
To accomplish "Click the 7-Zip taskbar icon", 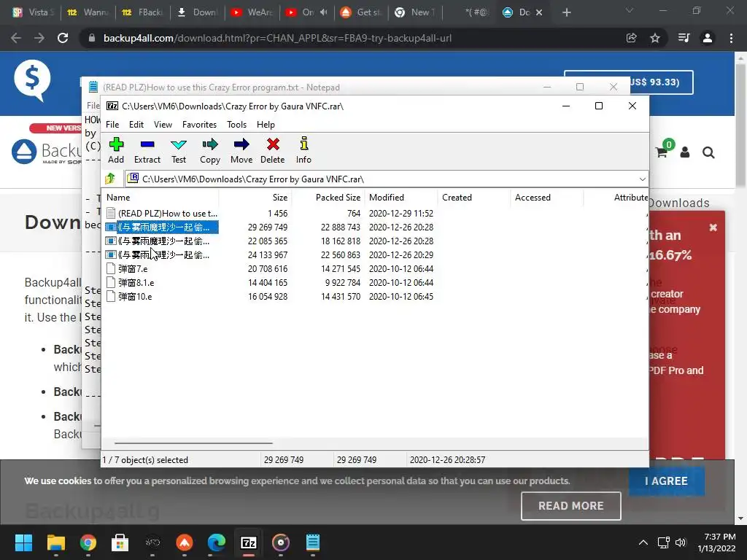I will [x=249, y=542].
